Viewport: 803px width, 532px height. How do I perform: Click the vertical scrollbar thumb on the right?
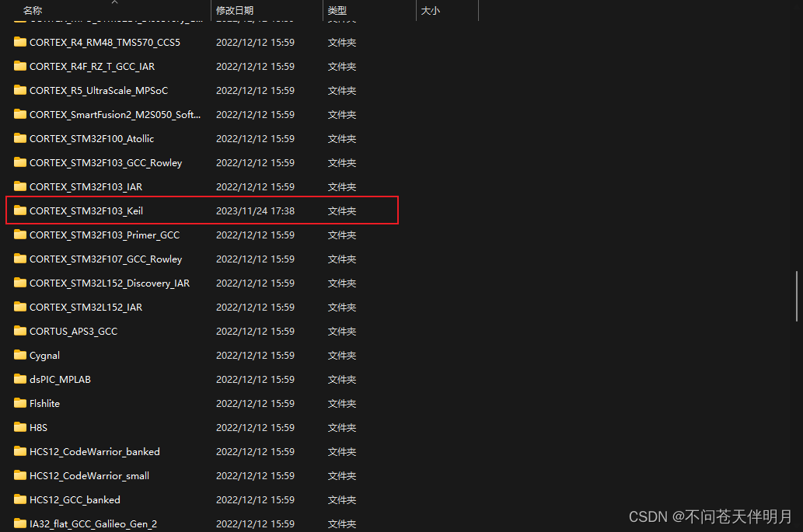796,296
